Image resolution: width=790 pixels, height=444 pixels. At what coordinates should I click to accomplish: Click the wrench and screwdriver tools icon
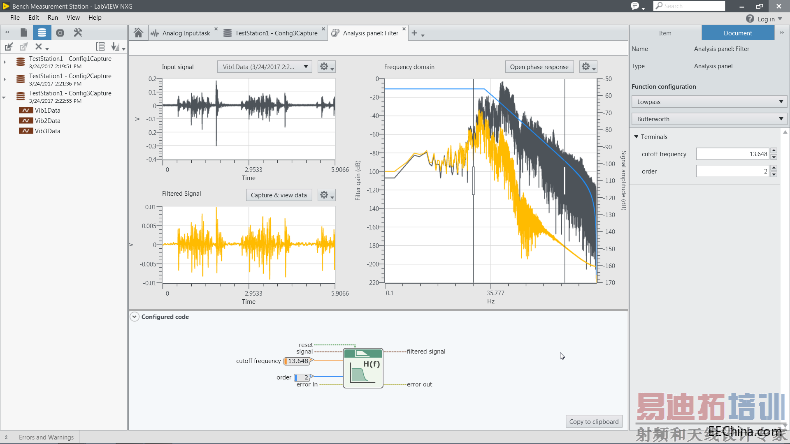(78, 33)
